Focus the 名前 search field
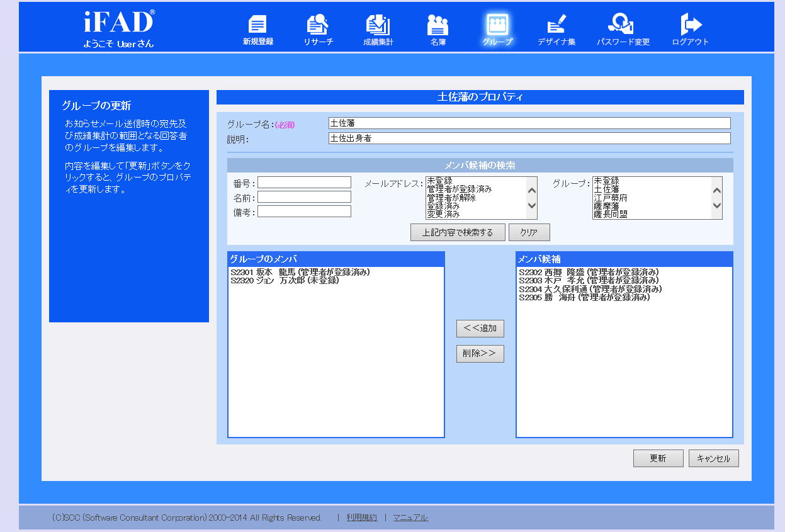Screen dimensions: 785x532 (304, 197)
